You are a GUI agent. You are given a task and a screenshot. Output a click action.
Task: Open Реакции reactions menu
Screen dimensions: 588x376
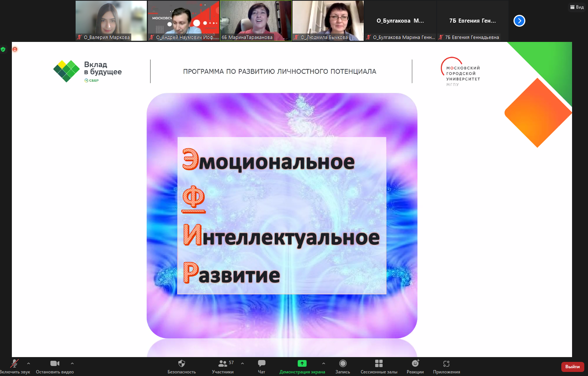click(415, 366)
